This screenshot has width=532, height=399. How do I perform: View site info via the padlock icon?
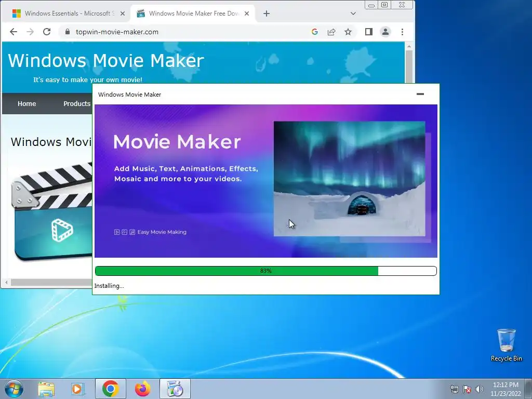68,32
